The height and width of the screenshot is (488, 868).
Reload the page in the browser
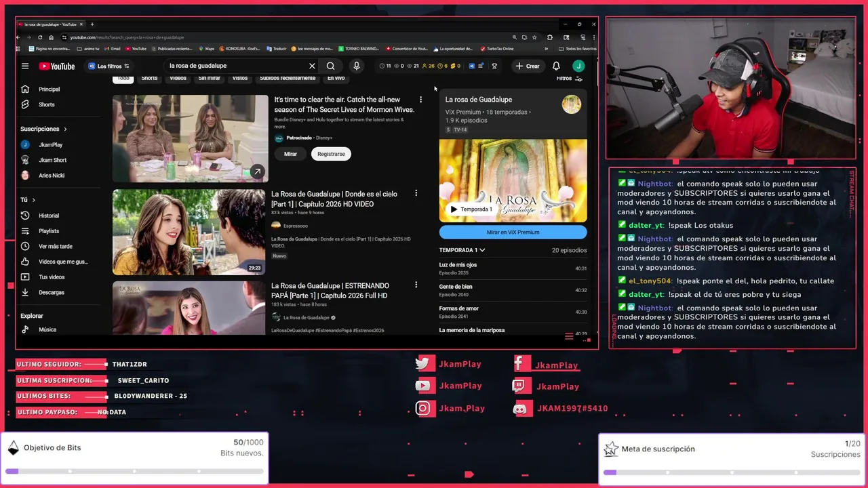[40, 37]
